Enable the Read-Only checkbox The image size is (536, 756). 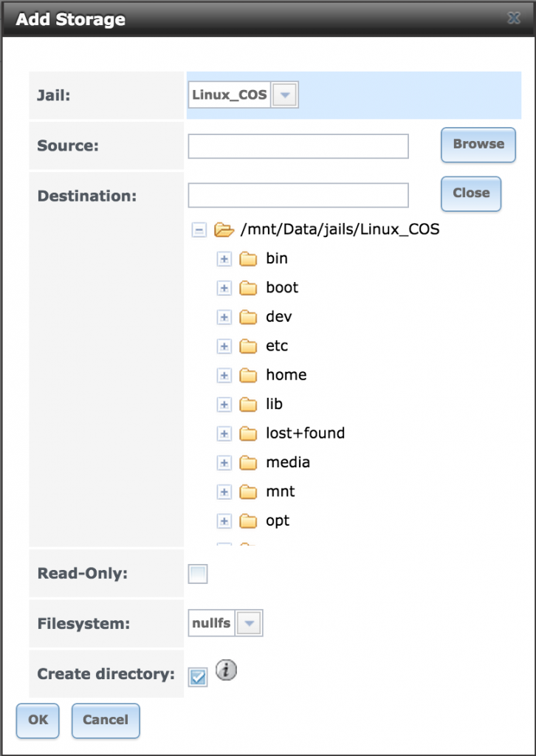[198, 574]
